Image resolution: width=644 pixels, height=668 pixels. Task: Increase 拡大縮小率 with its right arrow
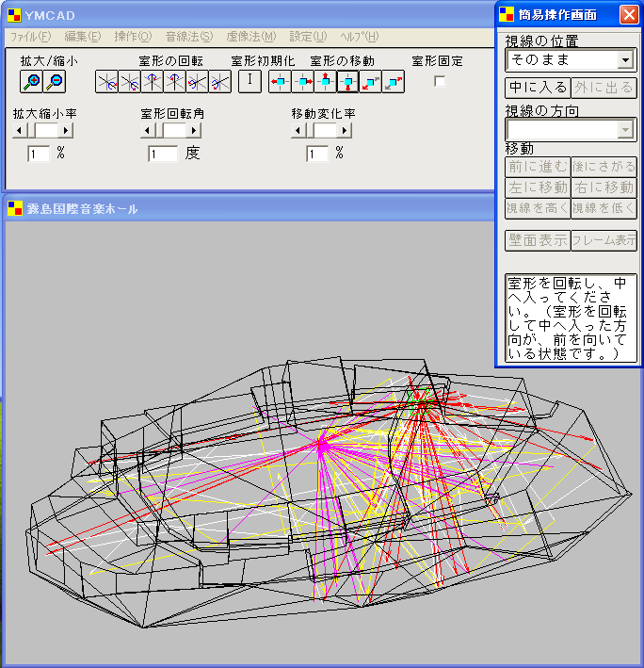coord(66,130)
